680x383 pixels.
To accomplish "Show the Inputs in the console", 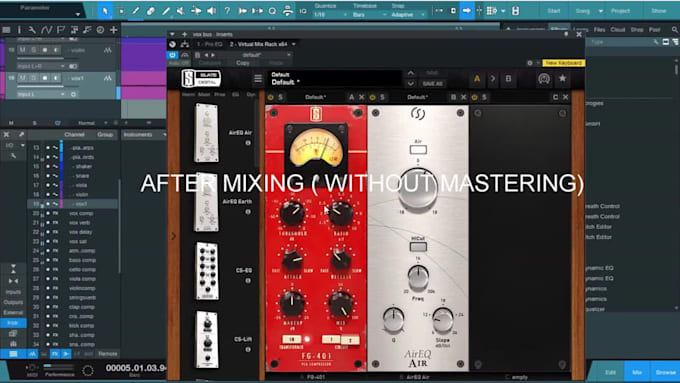I will coord(13,292).
